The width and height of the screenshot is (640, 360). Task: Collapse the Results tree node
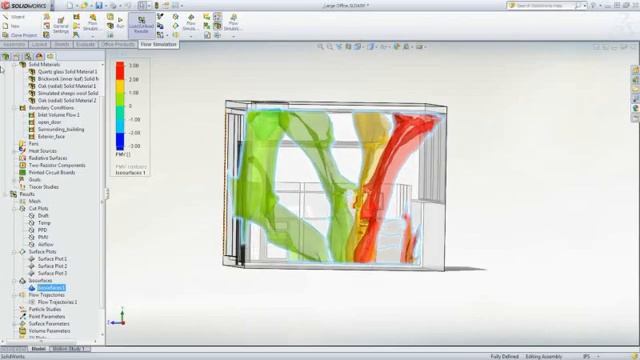pyautogui.click(x=6, y=194)
